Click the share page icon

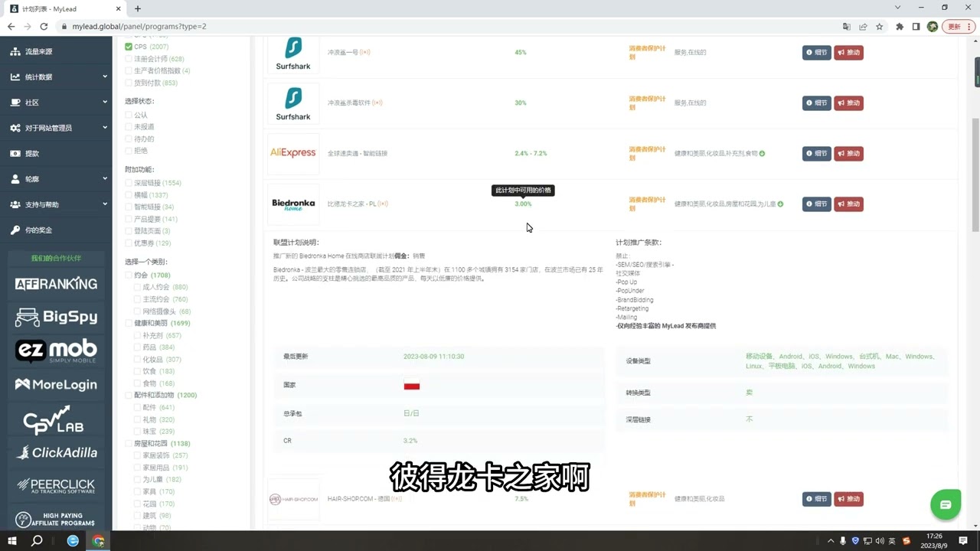[863, 26]
